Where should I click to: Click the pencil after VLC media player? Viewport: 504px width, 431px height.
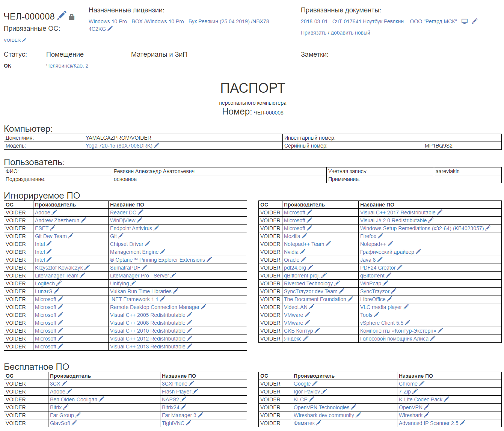tap(406, 307)
